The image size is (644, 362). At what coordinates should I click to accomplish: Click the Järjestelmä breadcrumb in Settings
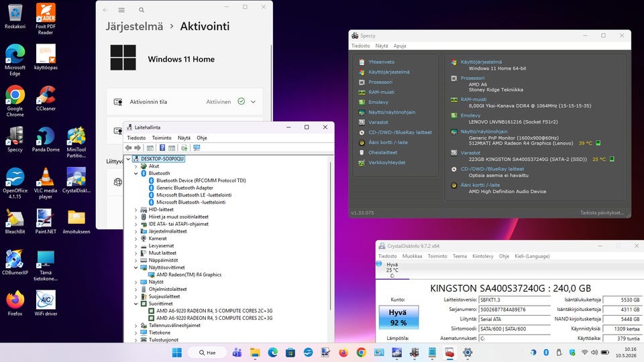click(x=134, y=27)
